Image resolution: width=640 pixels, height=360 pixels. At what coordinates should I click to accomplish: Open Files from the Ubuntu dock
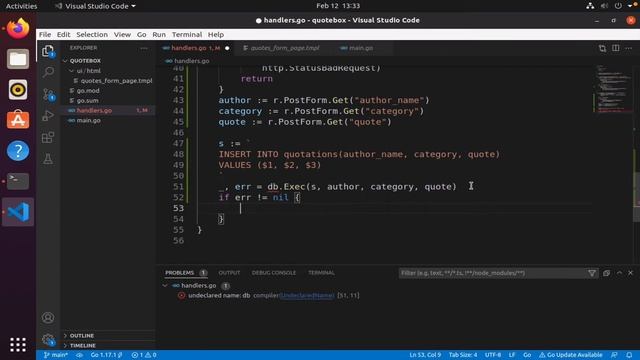pos(18,59)
